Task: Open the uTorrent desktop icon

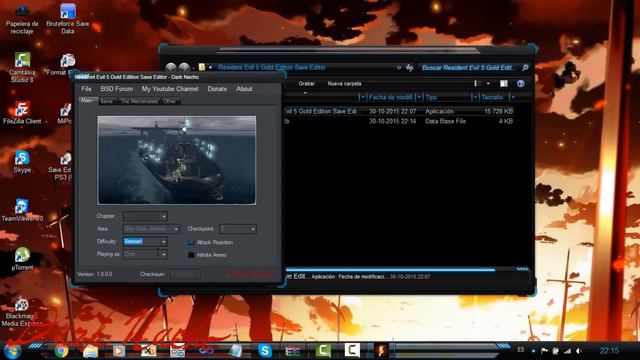Action: [22, 259]
